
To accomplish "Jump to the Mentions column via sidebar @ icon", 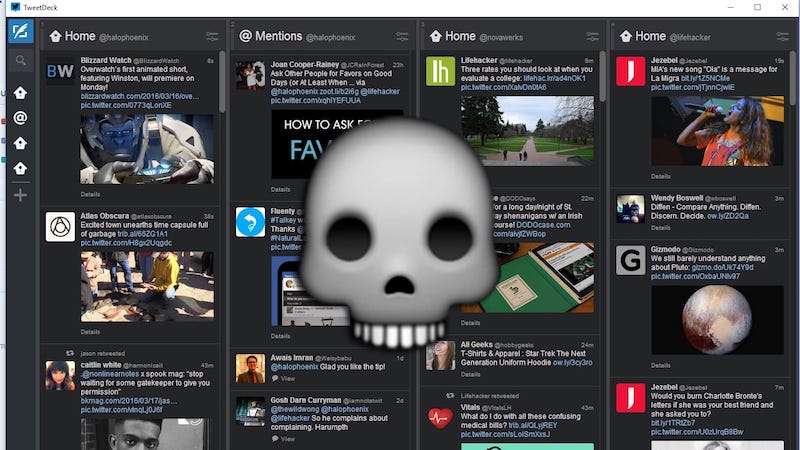I will click(x=20, y=118).
